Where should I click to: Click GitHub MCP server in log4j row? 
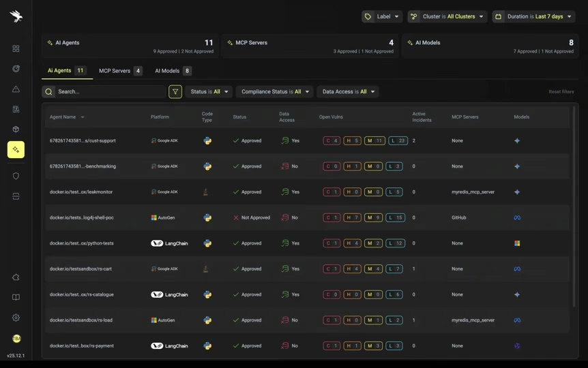(458, 217)
